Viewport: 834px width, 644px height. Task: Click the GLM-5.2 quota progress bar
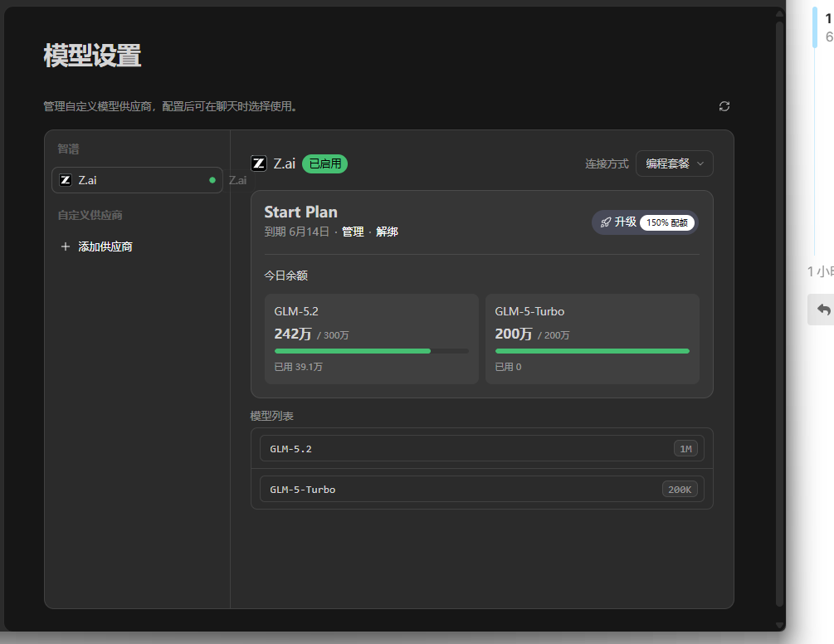pos(371,351)
